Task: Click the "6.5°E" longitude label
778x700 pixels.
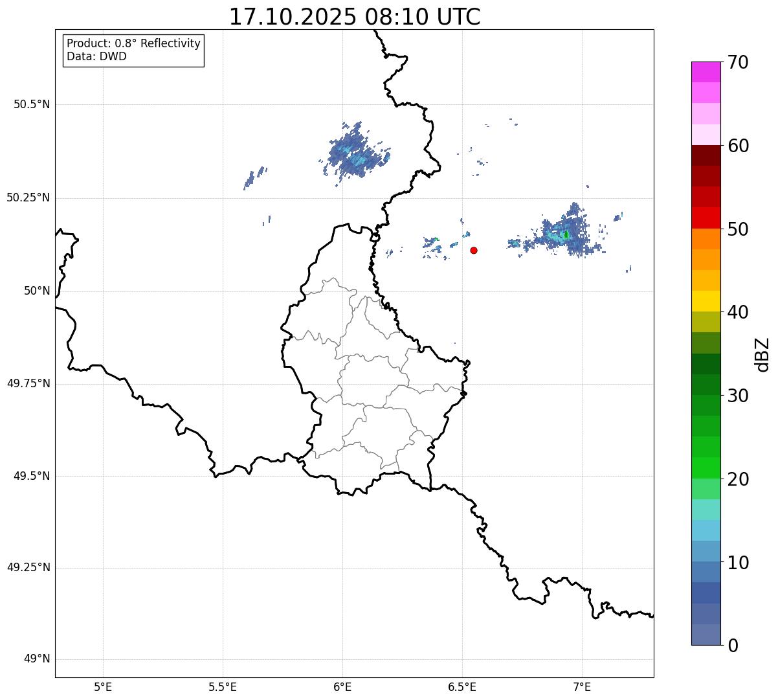Action: click(462, 687)
